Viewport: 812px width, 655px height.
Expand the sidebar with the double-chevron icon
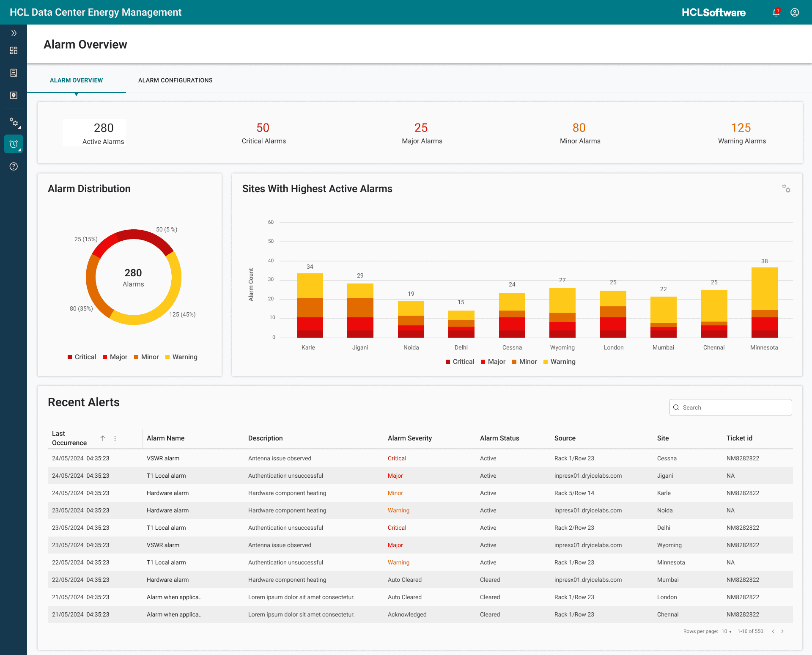(14, 33)
